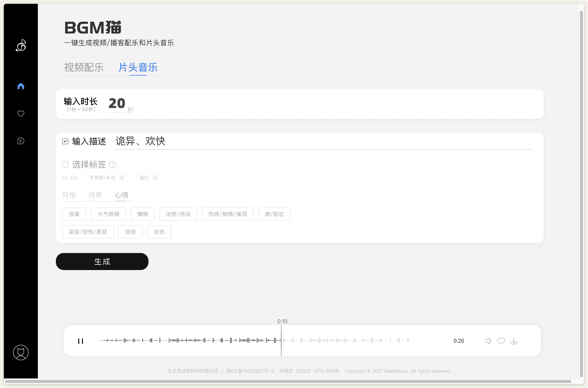The height and width of the screenshot is (388, 588).
Task: Click the 节奏感/卡点 tag chip label
Action: 102,178
